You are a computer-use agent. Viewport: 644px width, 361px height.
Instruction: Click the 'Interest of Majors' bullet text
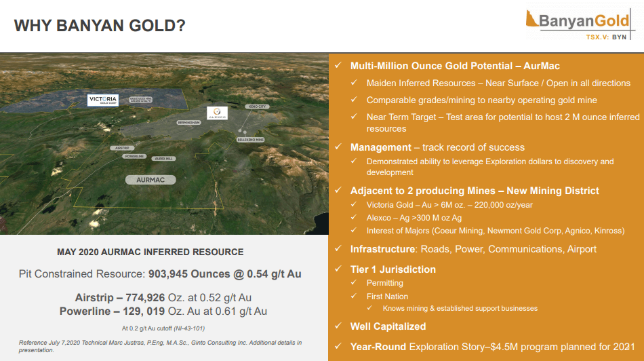496,231
